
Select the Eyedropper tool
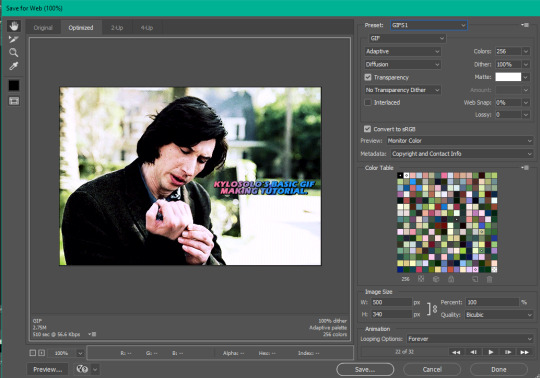pos(14,66)
